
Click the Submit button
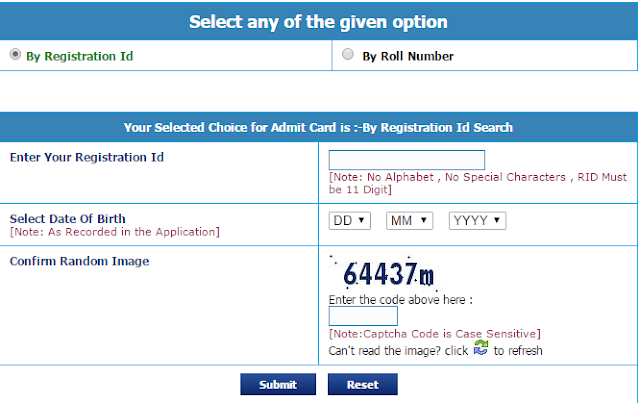278,384
